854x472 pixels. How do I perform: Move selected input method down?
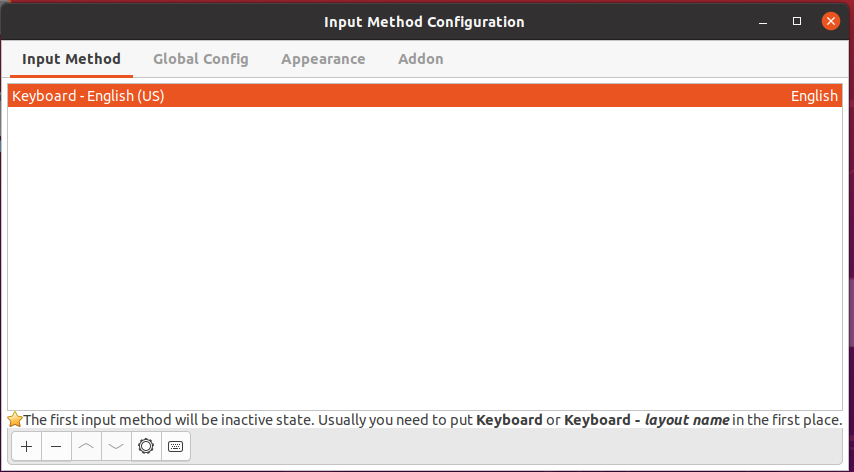tap(116, 446)
